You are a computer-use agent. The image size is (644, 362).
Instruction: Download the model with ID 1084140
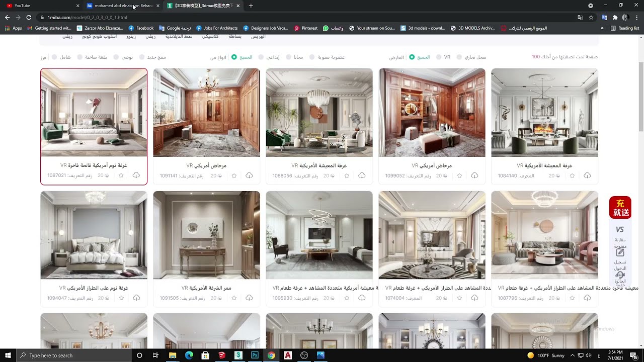(x=587, y=175)
